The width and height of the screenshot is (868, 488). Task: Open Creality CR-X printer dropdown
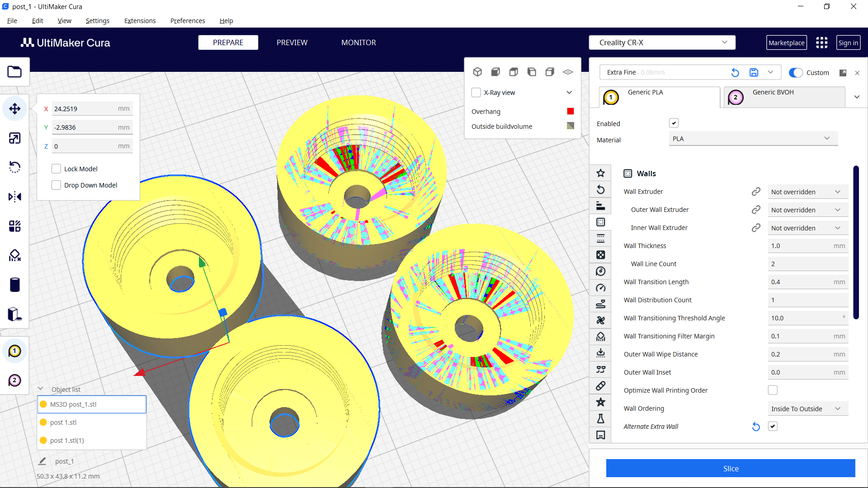[662, 42]
